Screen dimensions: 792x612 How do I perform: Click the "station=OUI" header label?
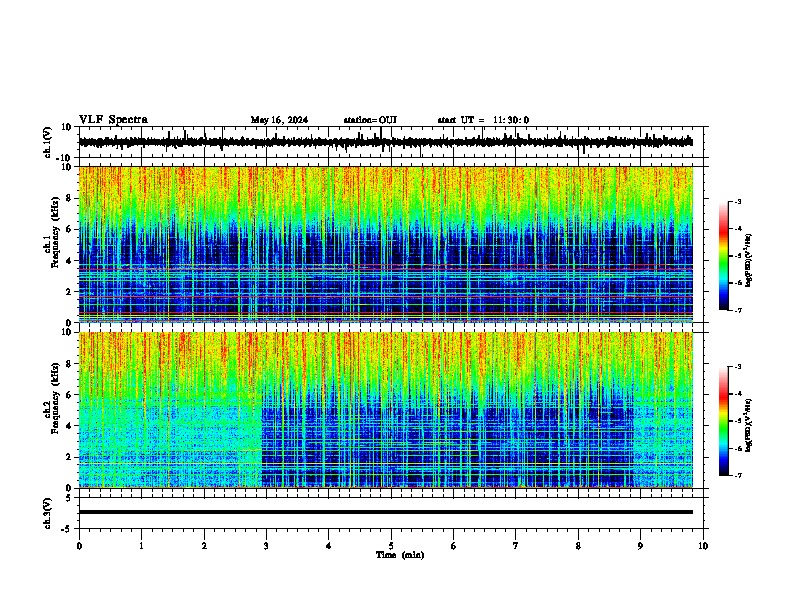tap(370, 120)
